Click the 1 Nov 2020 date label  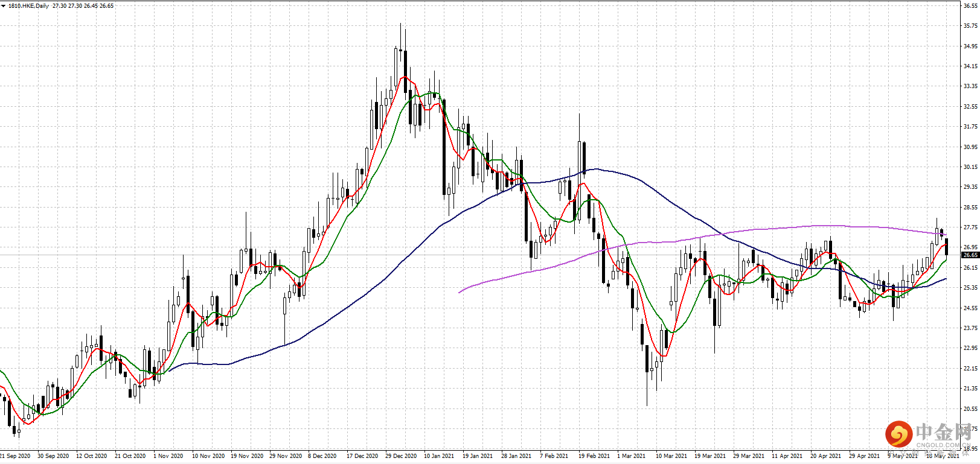[x=168, y=456]
